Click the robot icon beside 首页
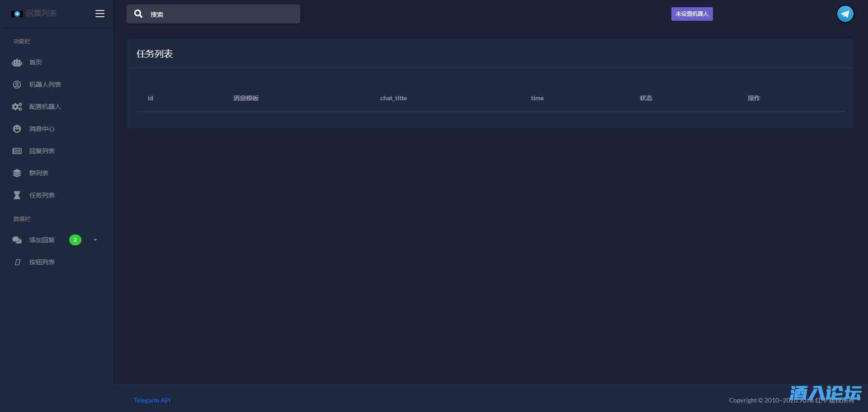The width and height of the screenshot is (868, 412). [17, 63]
